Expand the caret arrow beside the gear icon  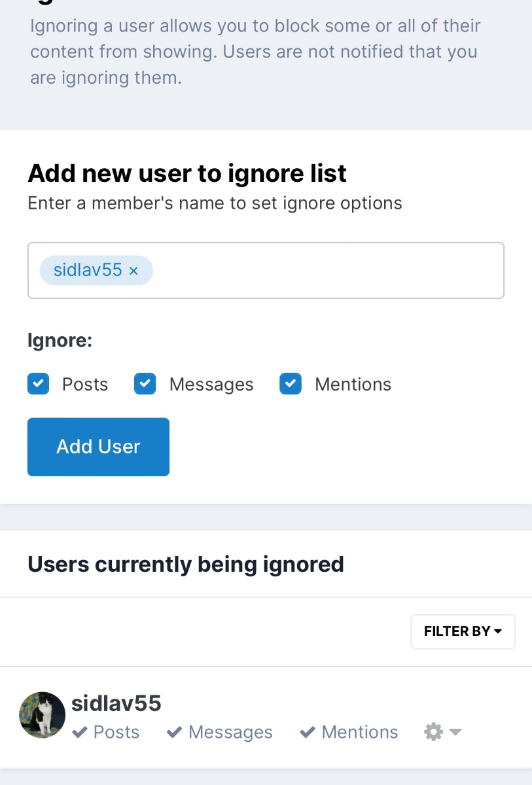(455, 731)
